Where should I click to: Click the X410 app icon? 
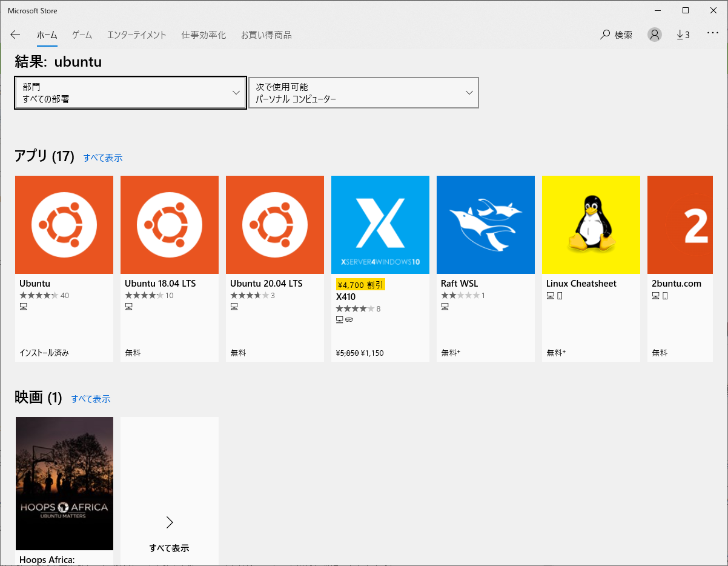[x=380, y=224]
